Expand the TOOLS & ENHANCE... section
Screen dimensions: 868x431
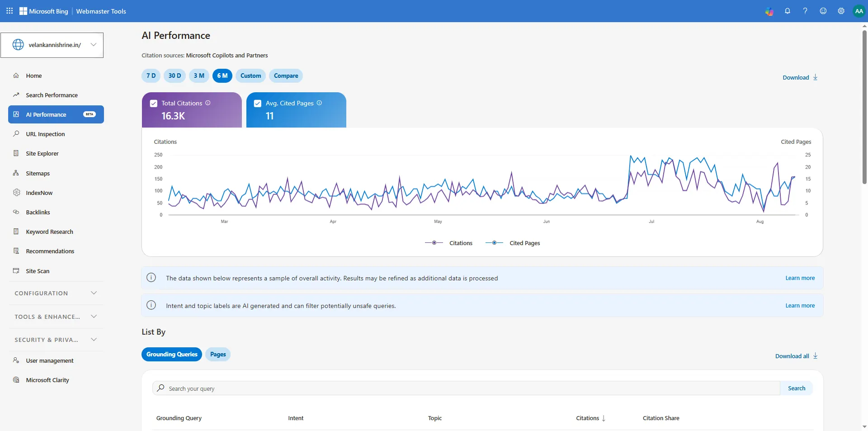(56, 317)
